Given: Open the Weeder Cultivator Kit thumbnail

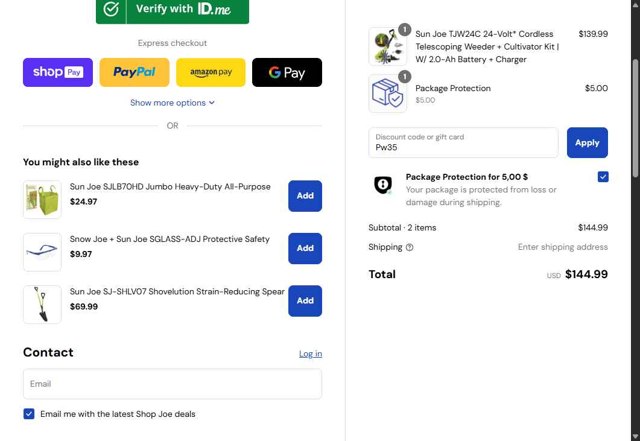Looking at the screenshot, I should click(x=387, y=47).
